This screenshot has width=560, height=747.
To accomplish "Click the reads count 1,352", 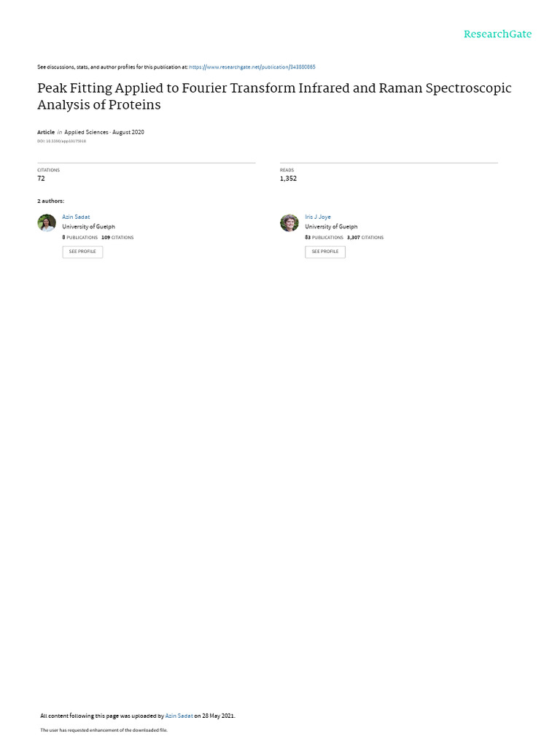I will pyautogui.click(x=288, y=179).
